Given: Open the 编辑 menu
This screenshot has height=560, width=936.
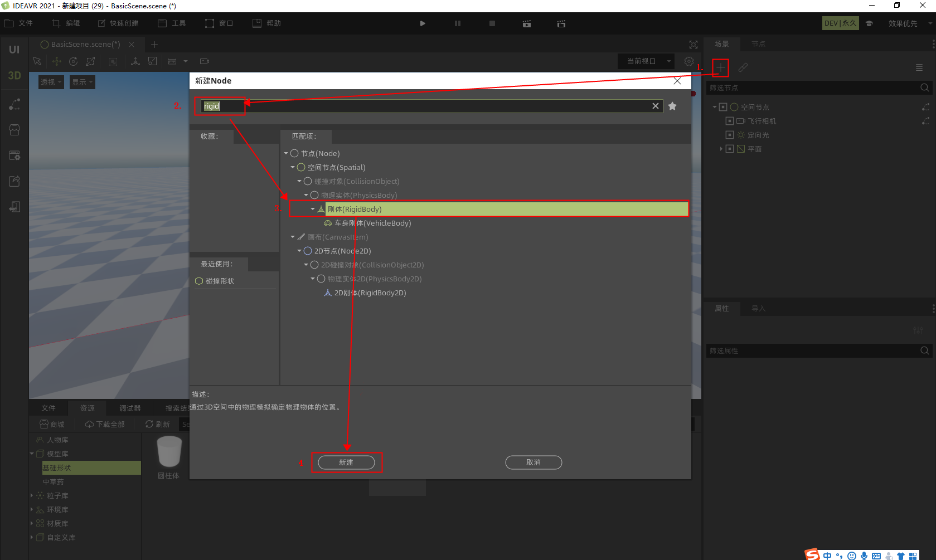Looking at the screenshot, I should 66,23.
